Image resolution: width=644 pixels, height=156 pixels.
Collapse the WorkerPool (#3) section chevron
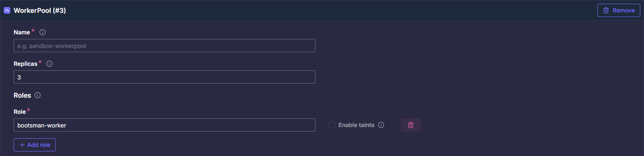(7, 10)
